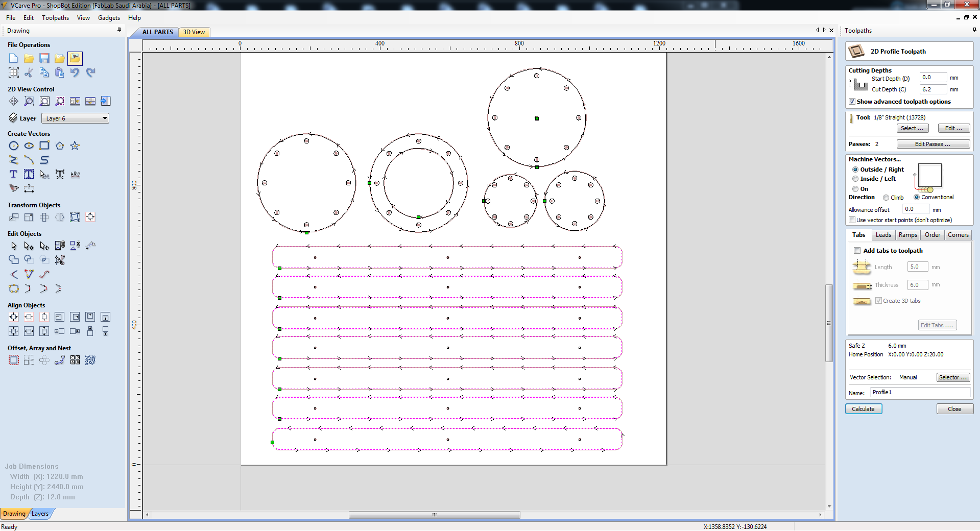Viewport: 980px width, 531px height.
Task: Paste from clipboard icon
Action: (x=60, y=73)
